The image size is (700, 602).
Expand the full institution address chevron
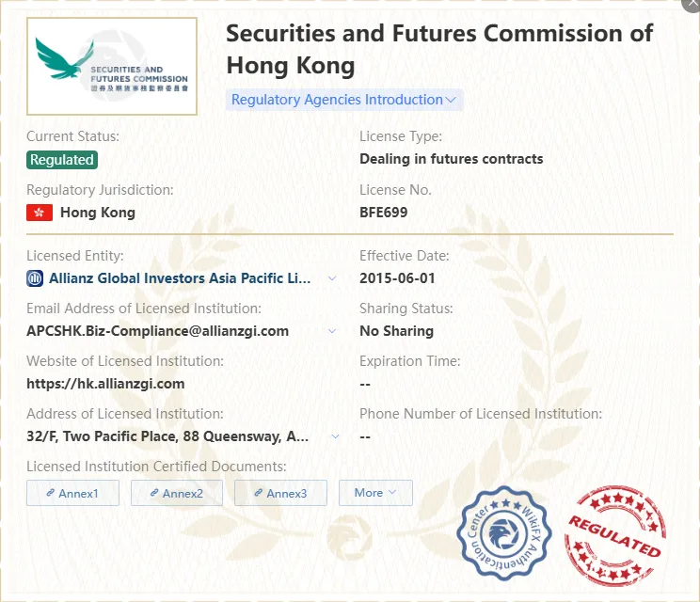click(x=335, y=436)
